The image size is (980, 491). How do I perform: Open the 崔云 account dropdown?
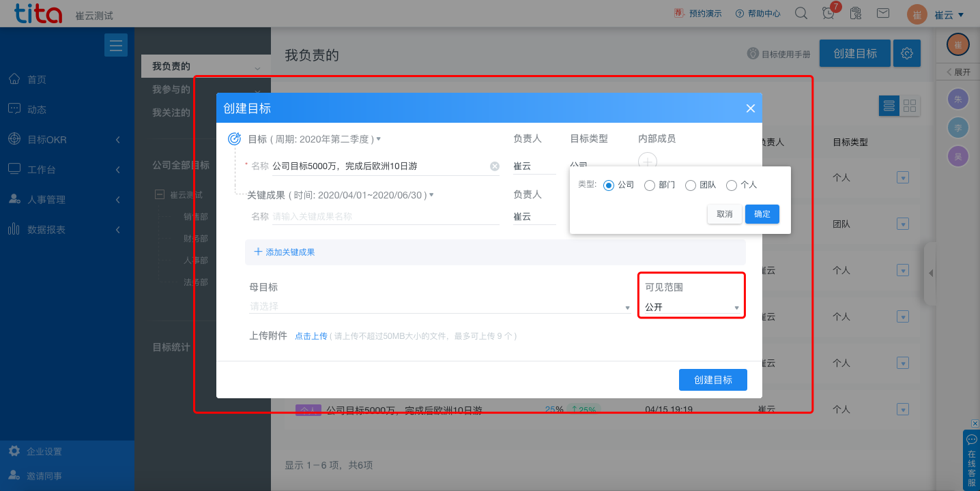(x=949, y=14)
